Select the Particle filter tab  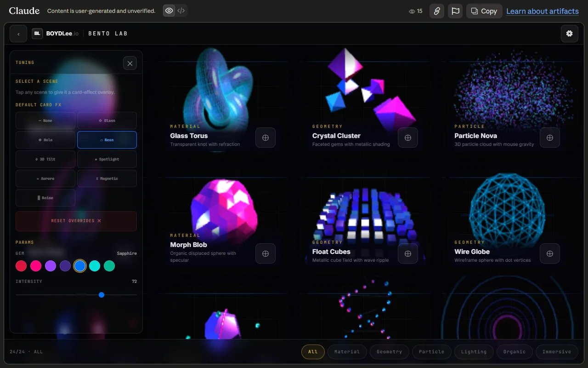[431, 352]
